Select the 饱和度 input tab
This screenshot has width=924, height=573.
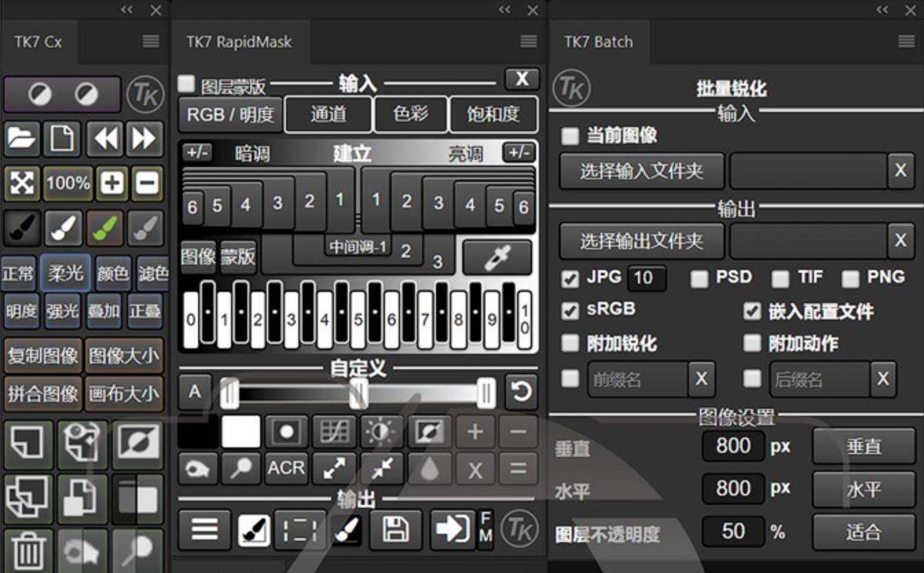point(493,114)
